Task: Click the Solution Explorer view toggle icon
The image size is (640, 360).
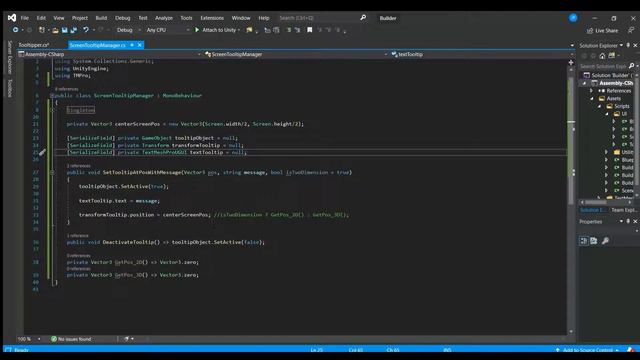Action: (x=611, y=56)
